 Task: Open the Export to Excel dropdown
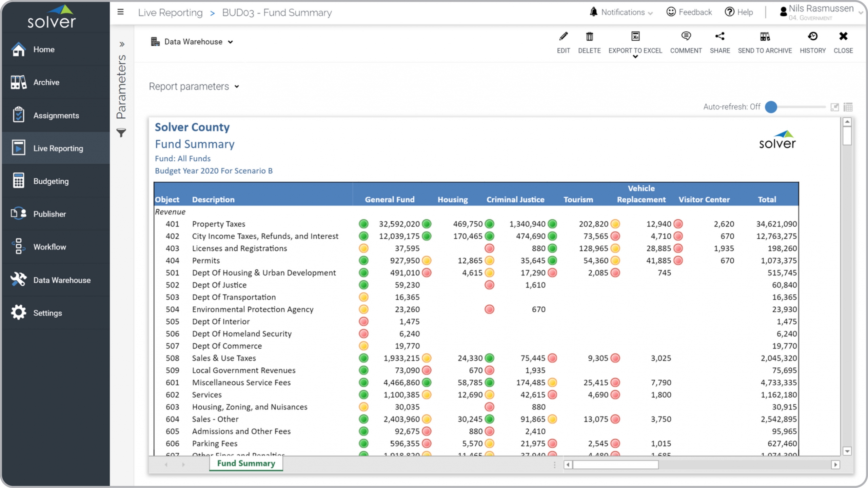635,57
